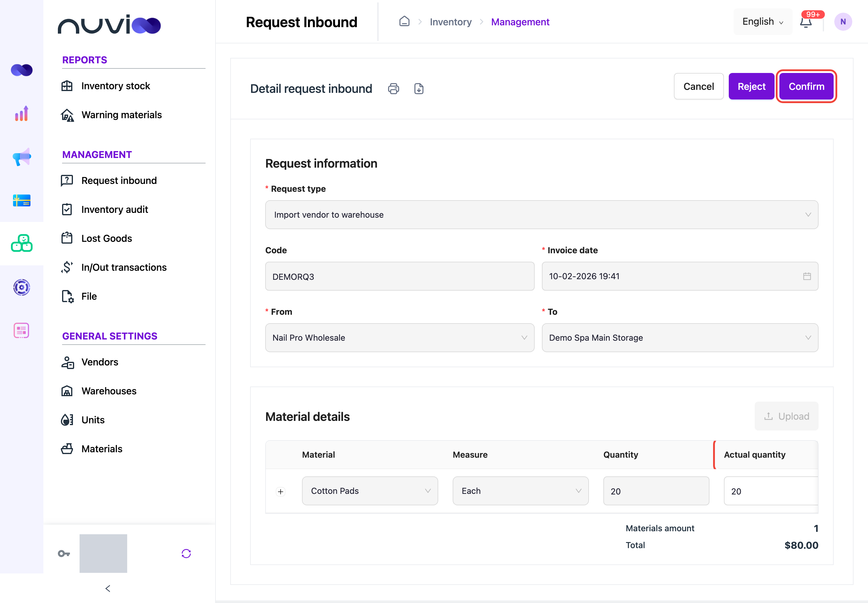Click the download file icon in header
Viewport: 868px width, 603px height.
pyautogui.click(x=419, y=89)
